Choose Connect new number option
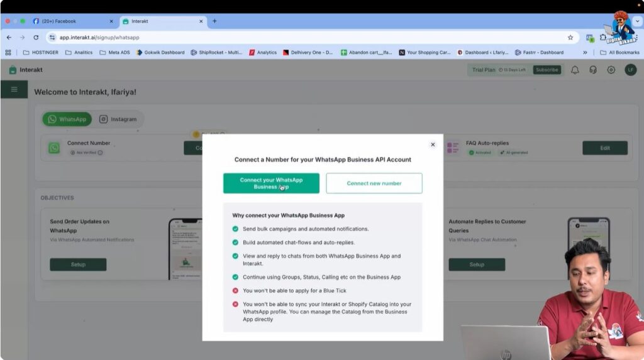 click(x=374, y=183)
